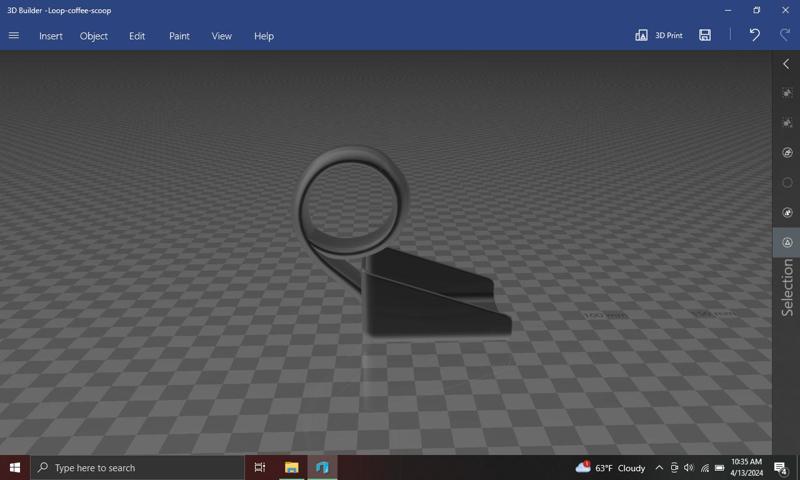Open the Paint menu
The width and height of the screenshot is (800, 480).
coord(179,36)
